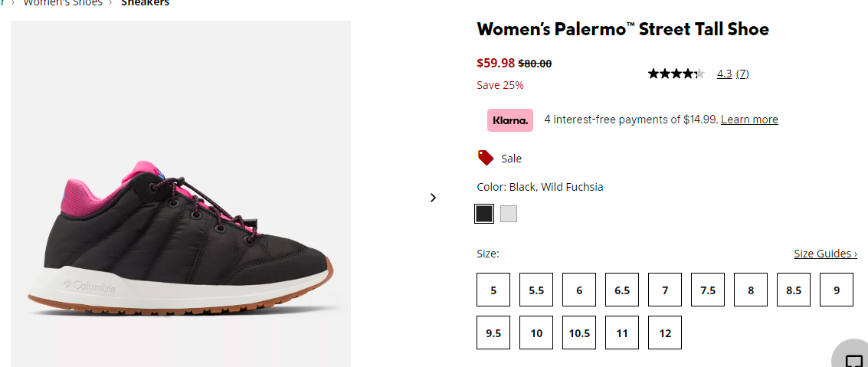
Task: Select size 12 option
Action: (665, 333)
